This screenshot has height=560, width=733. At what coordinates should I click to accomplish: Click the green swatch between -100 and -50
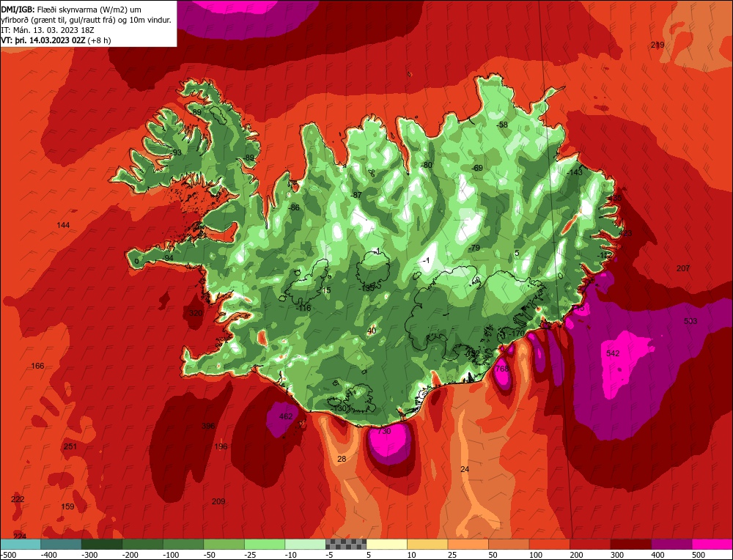183,544
